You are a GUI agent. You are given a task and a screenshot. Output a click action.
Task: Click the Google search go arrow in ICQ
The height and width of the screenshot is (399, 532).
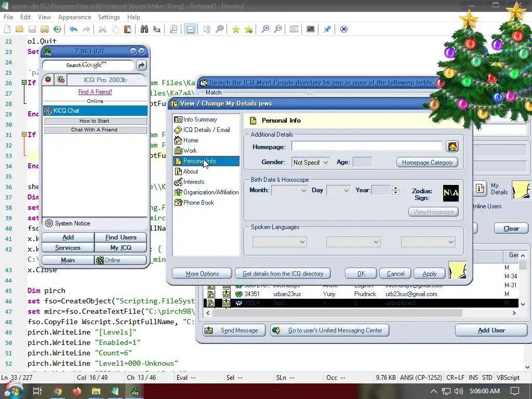141,65
